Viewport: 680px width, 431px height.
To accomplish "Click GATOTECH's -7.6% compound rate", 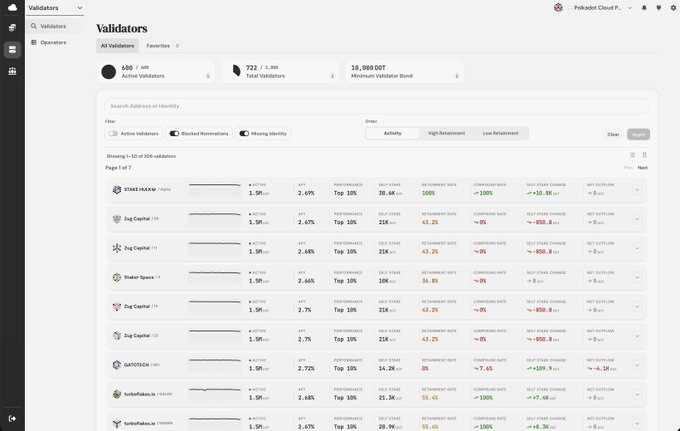I will point(483,368).
